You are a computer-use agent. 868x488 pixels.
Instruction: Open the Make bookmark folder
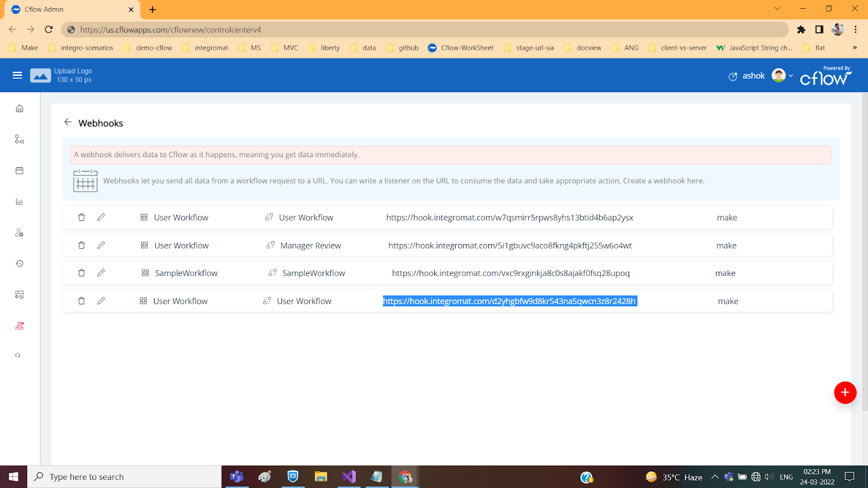(24, 48)
